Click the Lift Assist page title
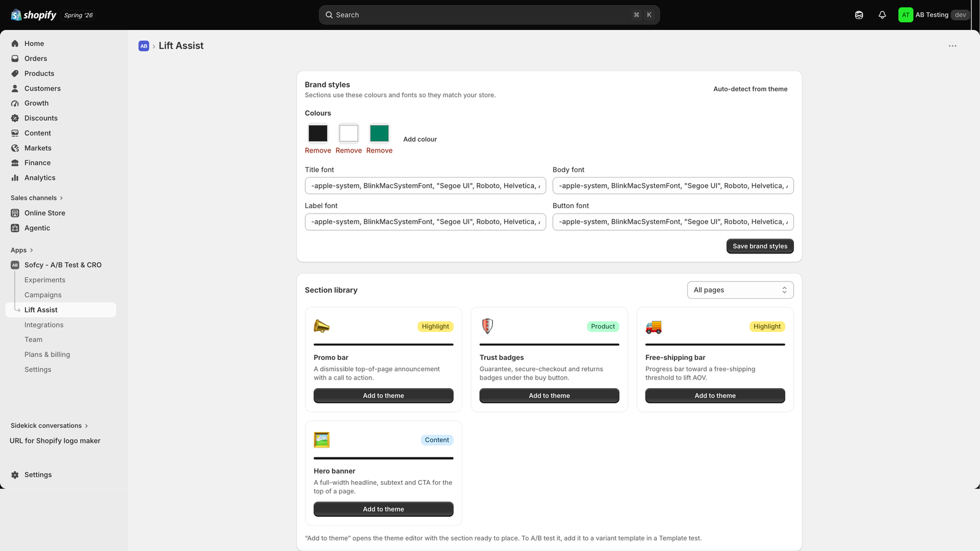This screenshot has width=980, height=551. tap(181, 46)
